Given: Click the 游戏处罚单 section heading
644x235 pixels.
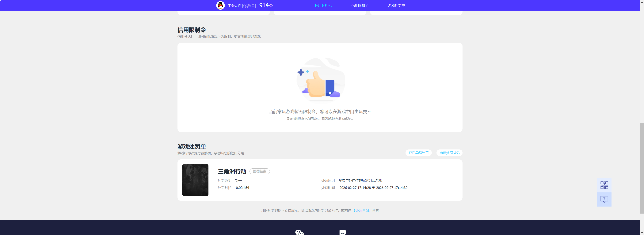Looking at the screenshot, I should coord(192,146).
